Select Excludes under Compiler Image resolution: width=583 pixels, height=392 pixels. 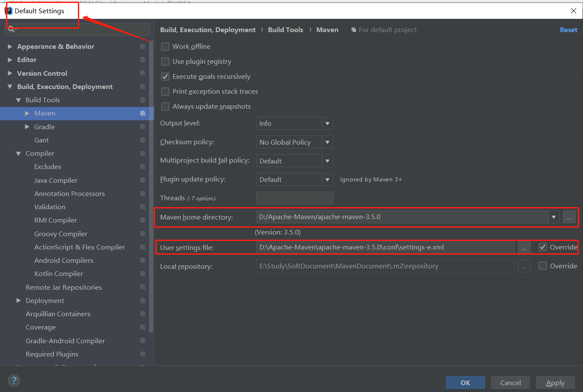click(x=48, y=166)
